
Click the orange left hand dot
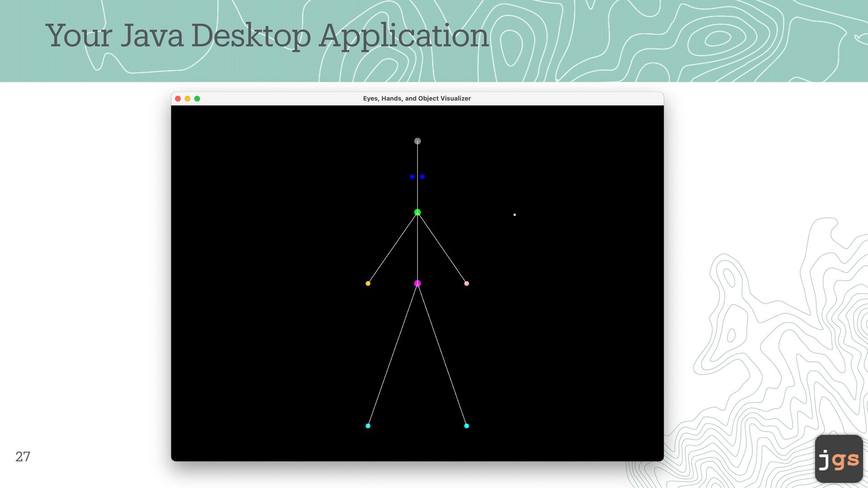(x=368, y=283)
